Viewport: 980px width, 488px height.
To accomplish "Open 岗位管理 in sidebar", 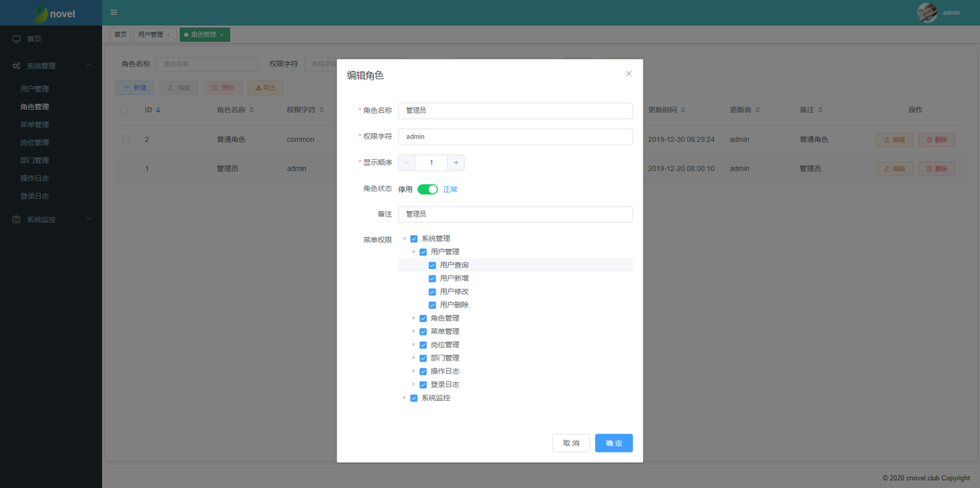I will (35, 142).
